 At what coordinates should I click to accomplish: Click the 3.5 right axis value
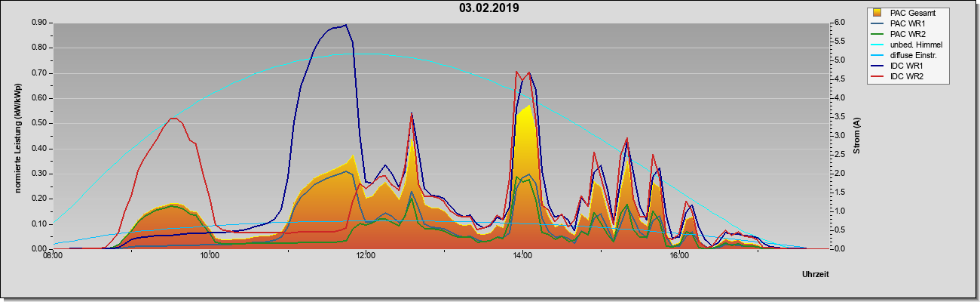(841, 117)
